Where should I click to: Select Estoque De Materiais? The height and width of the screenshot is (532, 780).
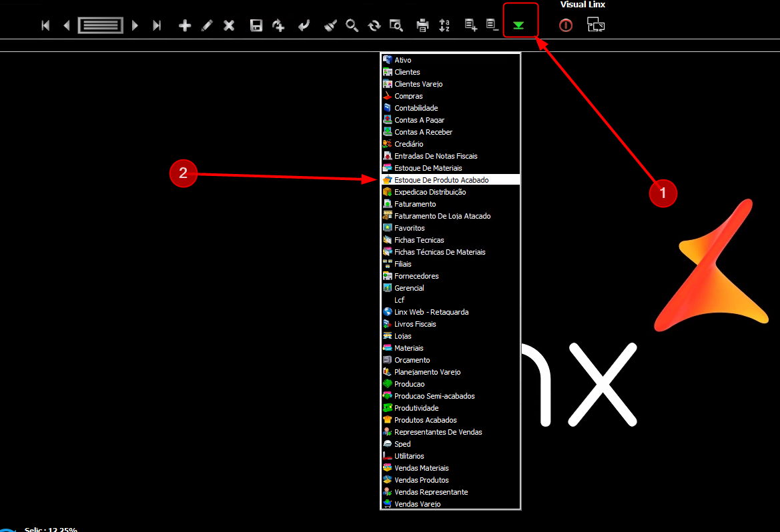[450, 168]
